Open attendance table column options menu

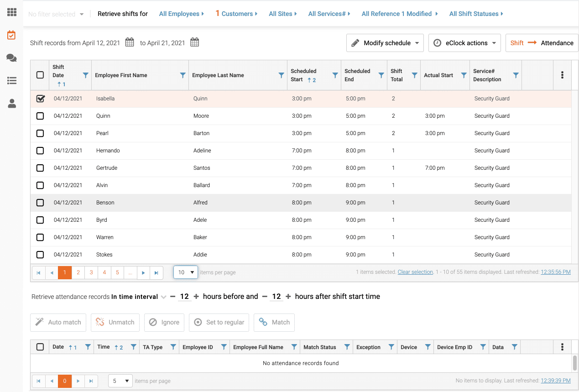(562, 347)
